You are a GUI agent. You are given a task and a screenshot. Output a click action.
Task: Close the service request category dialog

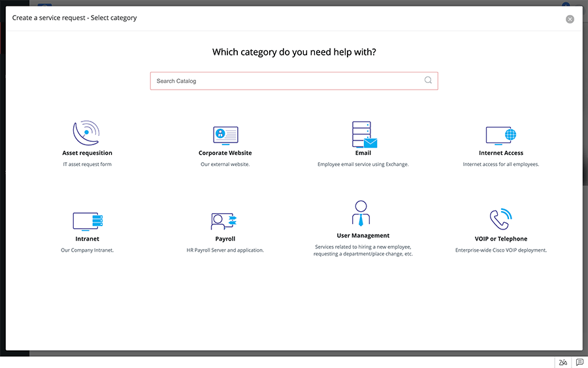point(570,19)
